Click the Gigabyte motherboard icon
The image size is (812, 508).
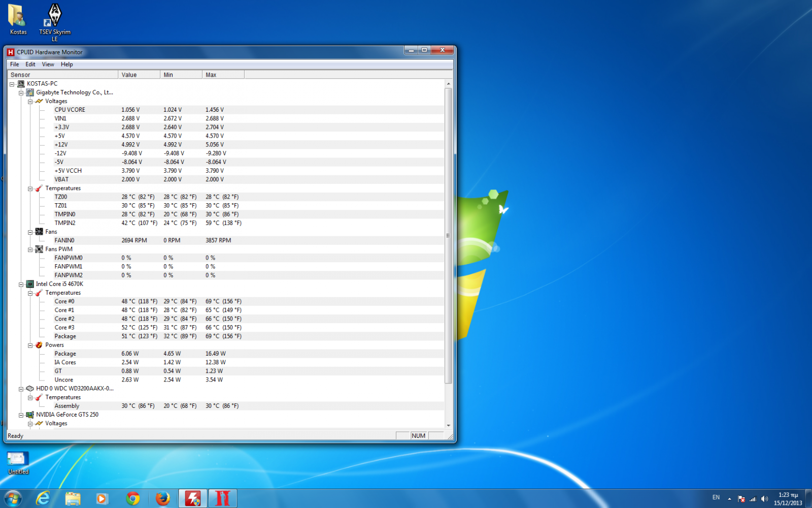coord(30,92)
